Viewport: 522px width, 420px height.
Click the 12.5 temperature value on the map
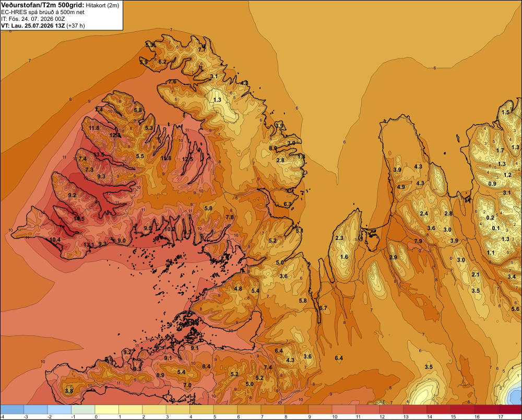click(x=188, y=159)
